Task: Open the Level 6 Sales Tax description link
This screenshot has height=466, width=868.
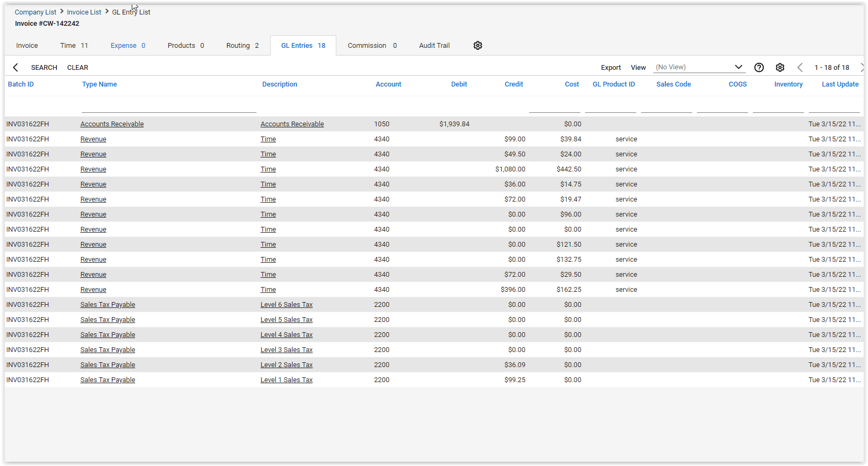Action: tap(286, 305)
